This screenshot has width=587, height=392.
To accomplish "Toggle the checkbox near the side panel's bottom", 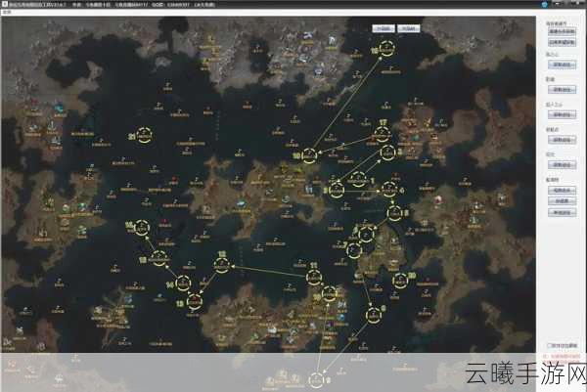I will pos(549,345).
